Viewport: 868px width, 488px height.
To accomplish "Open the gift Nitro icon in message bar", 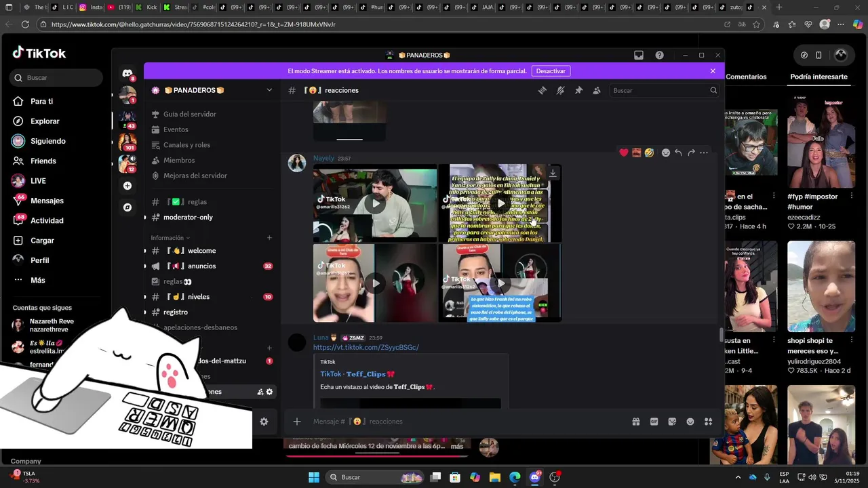I will pos(636,422).
